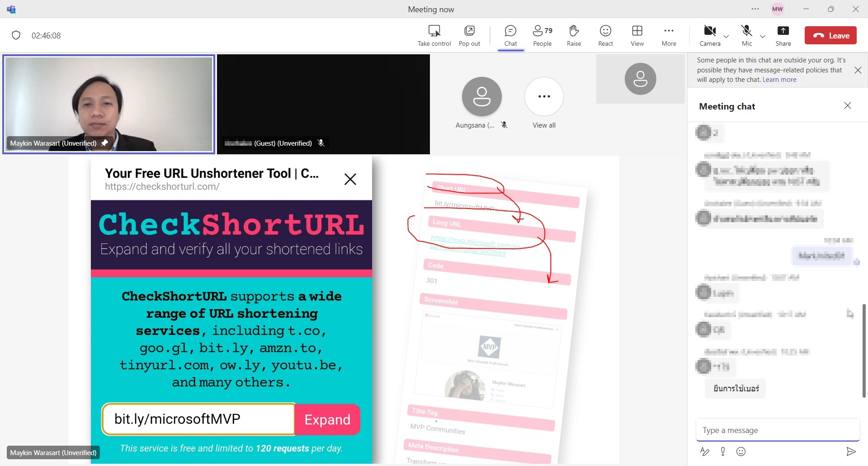The image size is (868, 466).
Task: Click the Meeting chat scrollbar
Action: (x=864, y=351)
